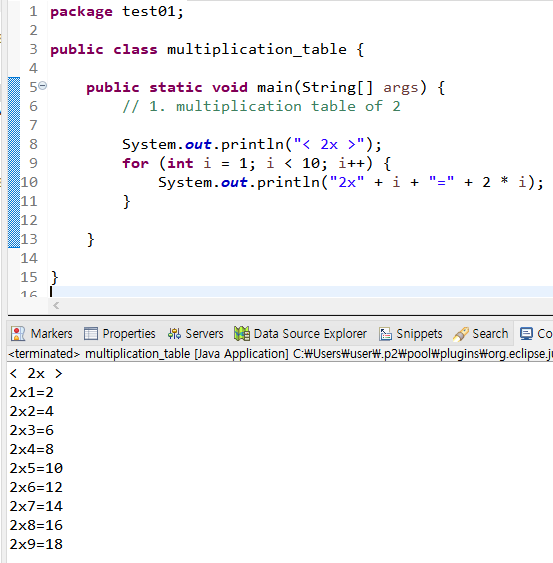The height and width of the screenshot is (563, 553).
Task: Click the class name multiplication_table
Action: (257, 49)
